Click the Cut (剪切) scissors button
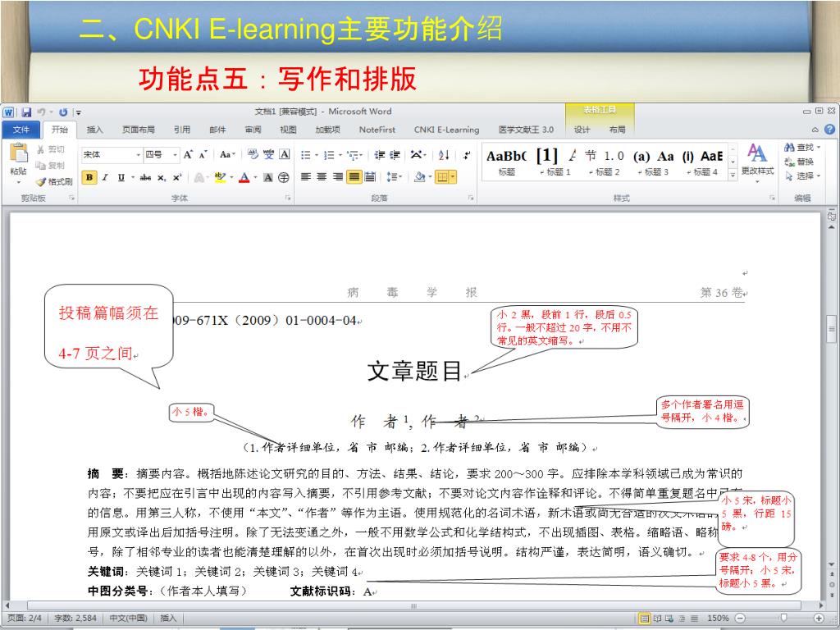Viewport: 840px width, 630px height. [50, 149]
